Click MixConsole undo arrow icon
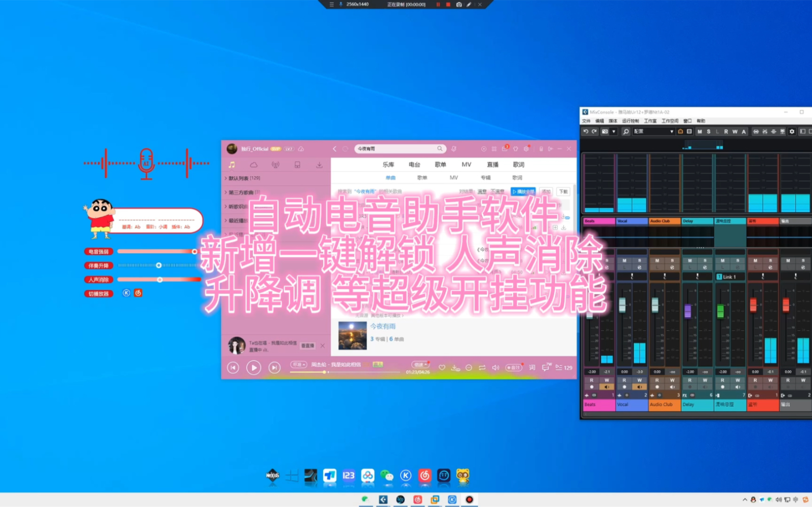 coord(586,131)
